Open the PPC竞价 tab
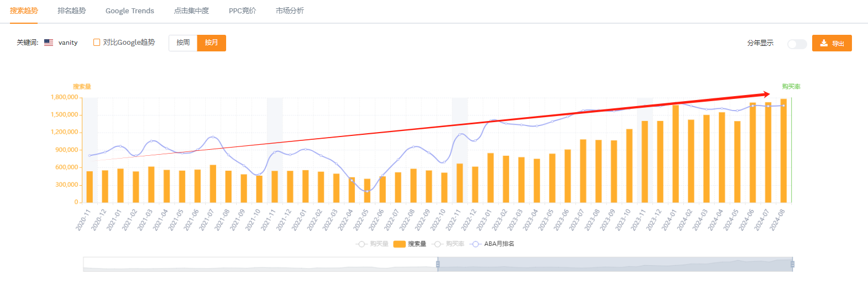 [x=243, y=10]
